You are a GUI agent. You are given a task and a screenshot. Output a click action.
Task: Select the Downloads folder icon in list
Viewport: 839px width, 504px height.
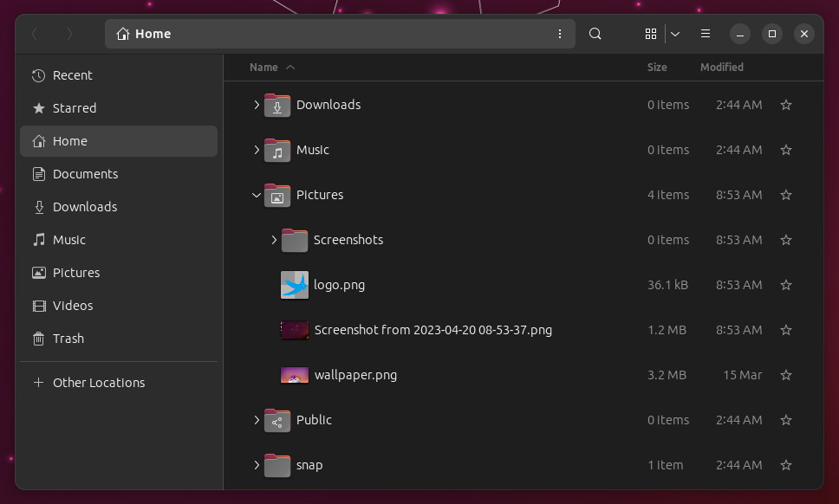tap(277, 106)
